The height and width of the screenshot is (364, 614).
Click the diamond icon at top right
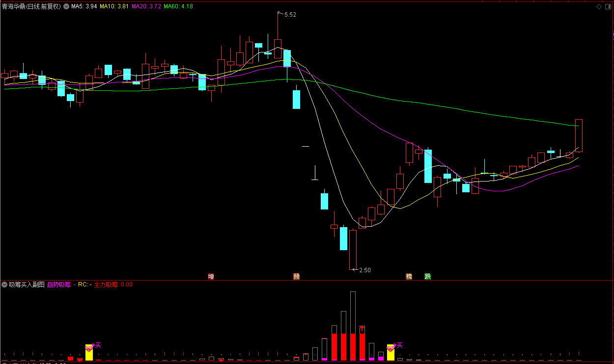coord(599,7)
